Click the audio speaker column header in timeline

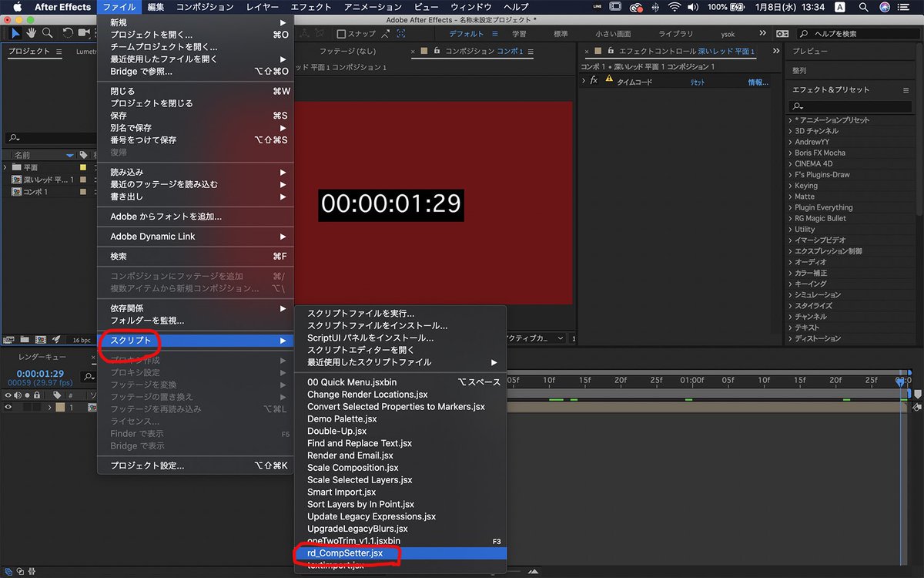[x=18, y=395]
